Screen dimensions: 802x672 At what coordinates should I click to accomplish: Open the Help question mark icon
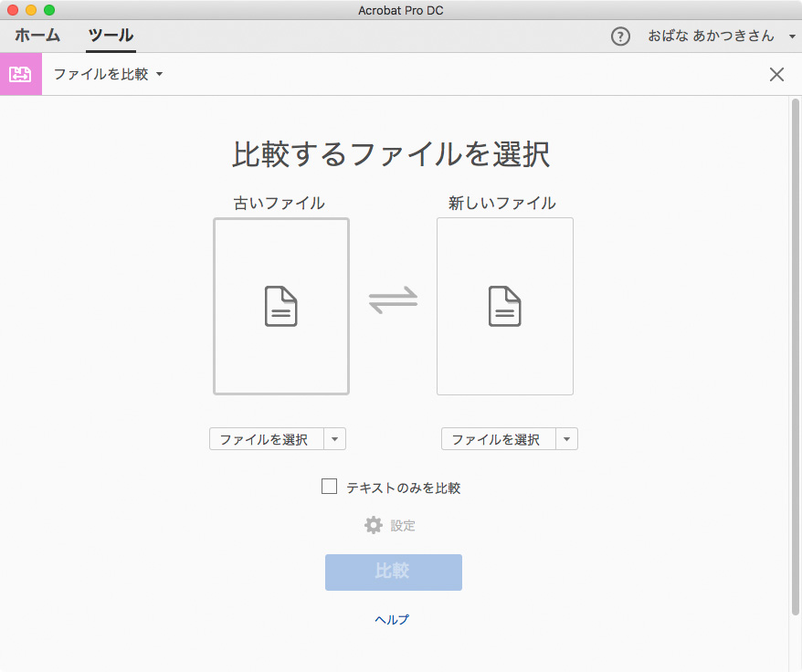coord(620,37)
